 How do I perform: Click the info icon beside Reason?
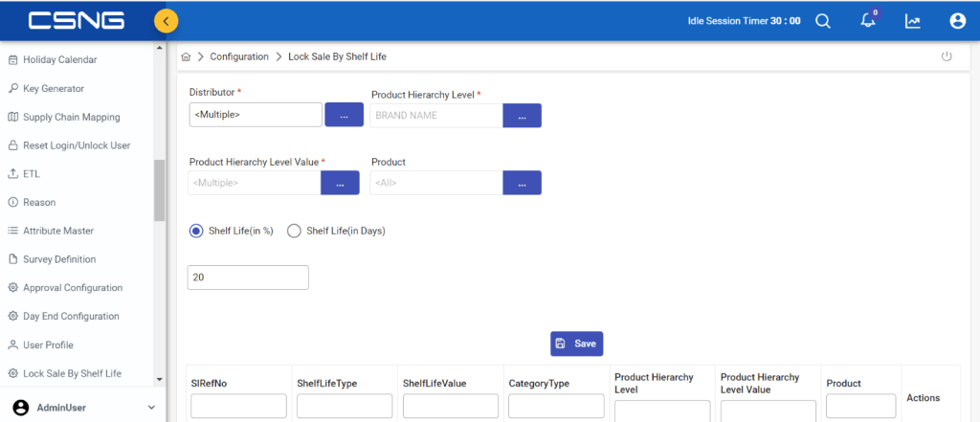coord(12,203)
